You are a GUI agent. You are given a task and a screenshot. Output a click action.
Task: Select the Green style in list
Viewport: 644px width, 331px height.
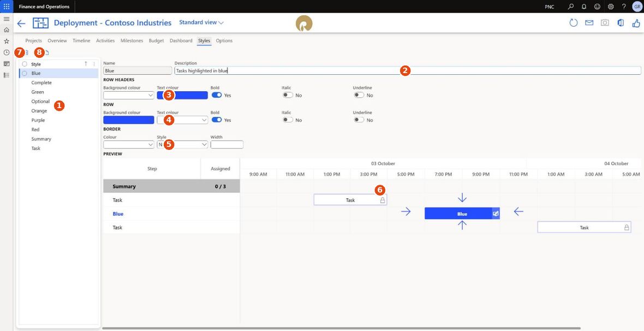point(37,92)
